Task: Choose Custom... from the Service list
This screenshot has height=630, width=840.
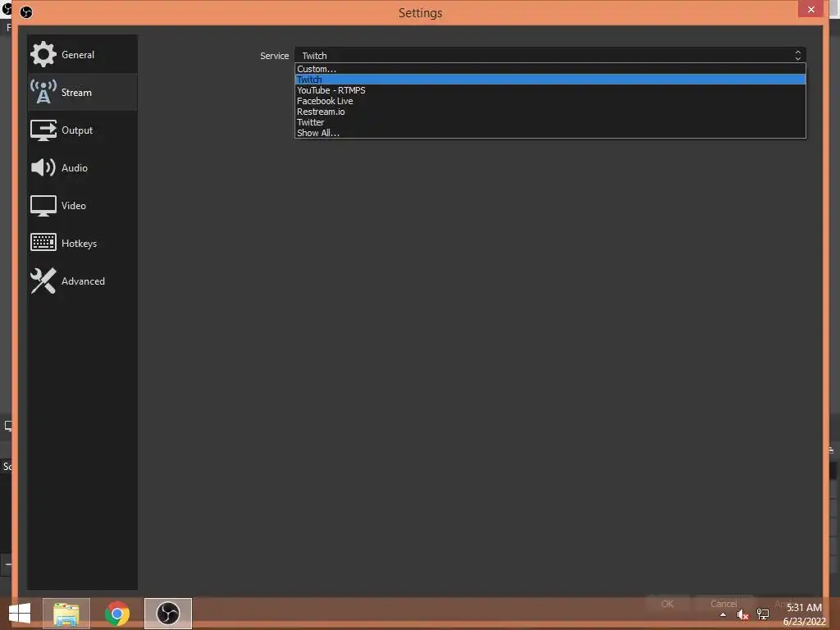Action: point(550,69)
